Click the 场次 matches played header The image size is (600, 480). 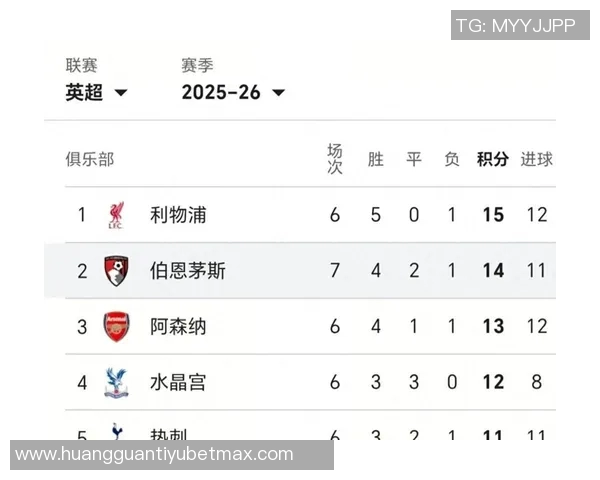(x=335, y=159)
